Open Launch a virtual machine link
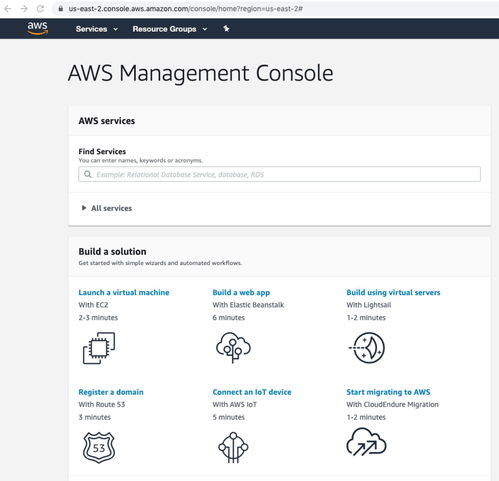Screen dimensions: 499x481 (124, 293)
